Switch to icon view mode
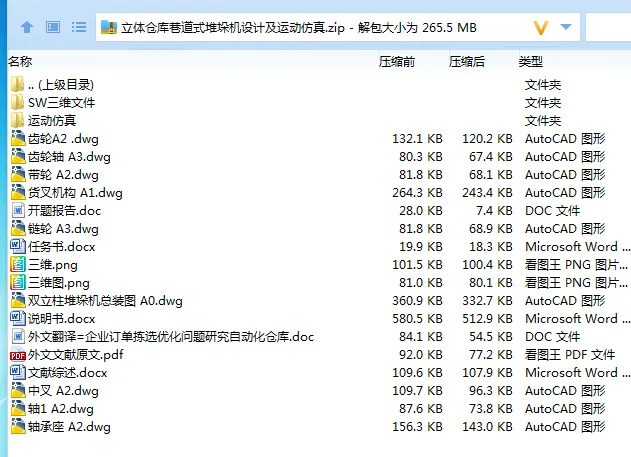Screen dimensions: 631x457 tap(53, 27)
